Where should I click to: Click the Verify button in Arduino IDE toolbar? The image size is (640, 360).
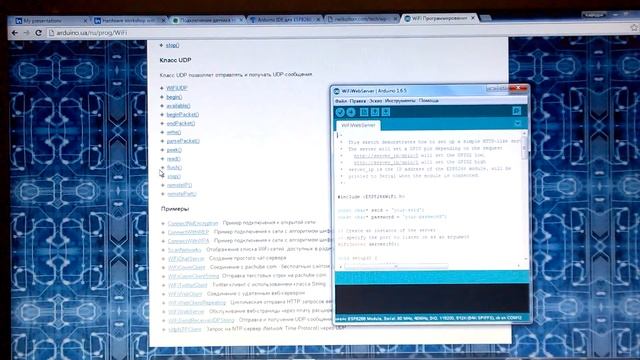(x=340, y=112)
